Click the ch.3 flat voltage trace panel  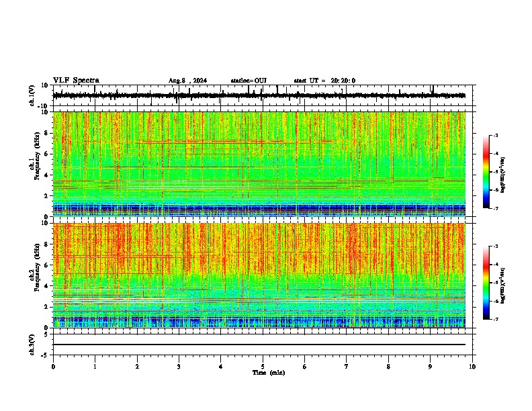[263, 345]
